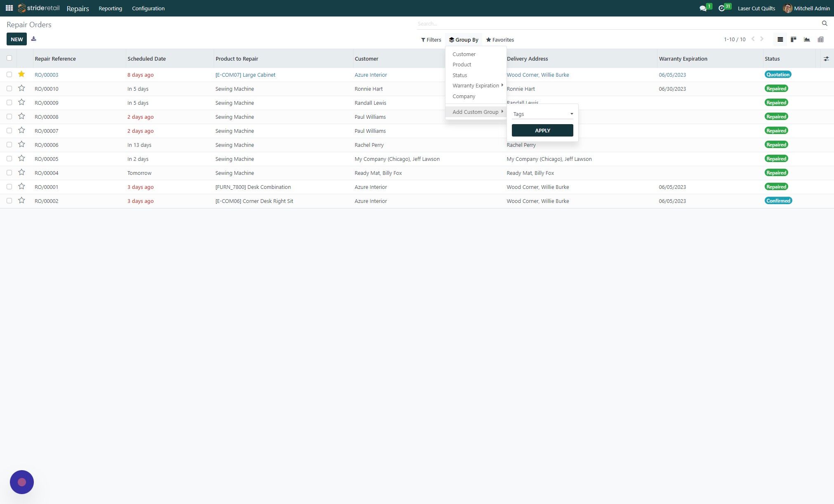Go to next page arrow
The height and width of the screenshot is (504, 834).
(762, 39)
